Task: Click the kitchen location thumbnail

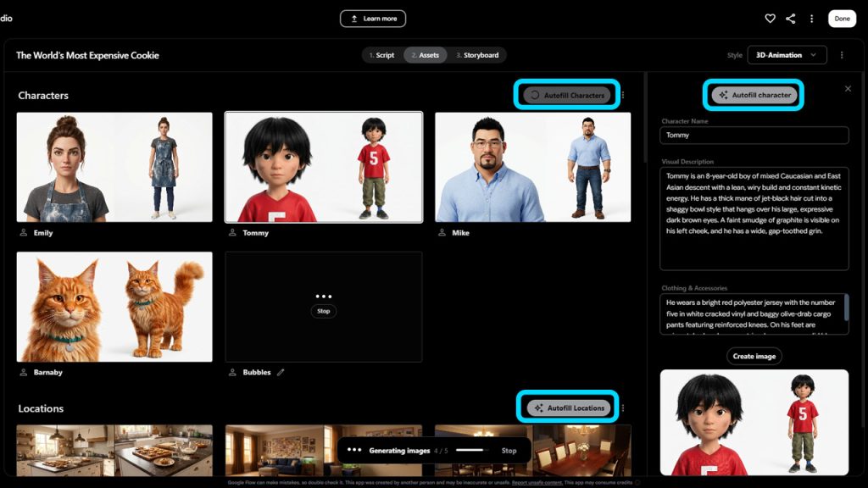Action: coord(114,451)
